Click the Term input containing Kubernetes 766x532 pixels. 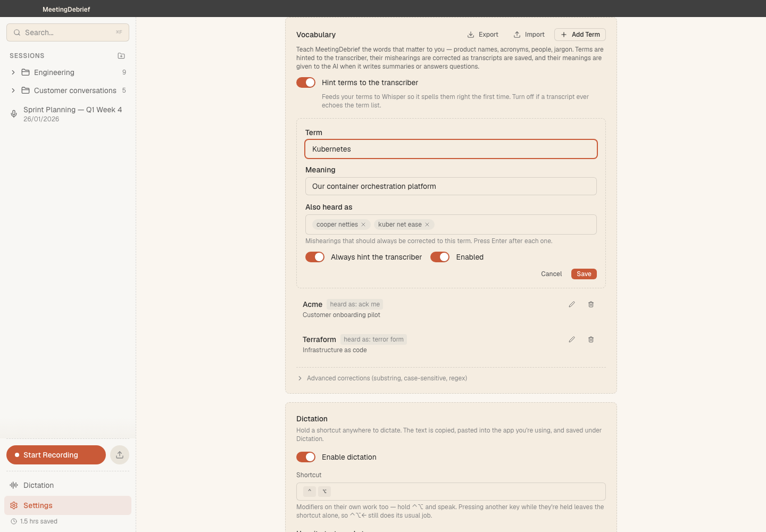(x=451, y=149)
